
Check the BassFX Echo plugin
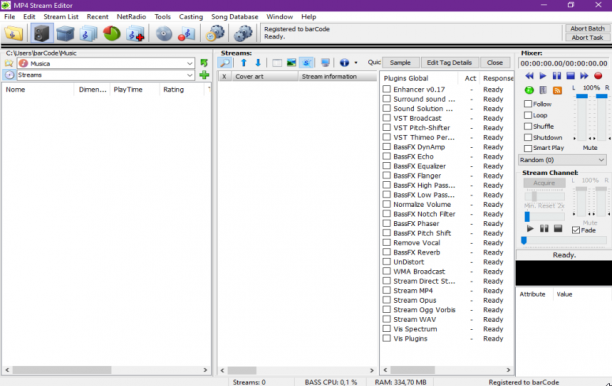[387, 156]
